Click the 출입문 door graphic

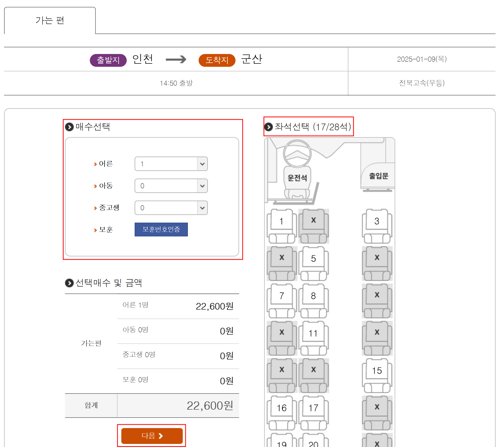[x=378, y=176]
